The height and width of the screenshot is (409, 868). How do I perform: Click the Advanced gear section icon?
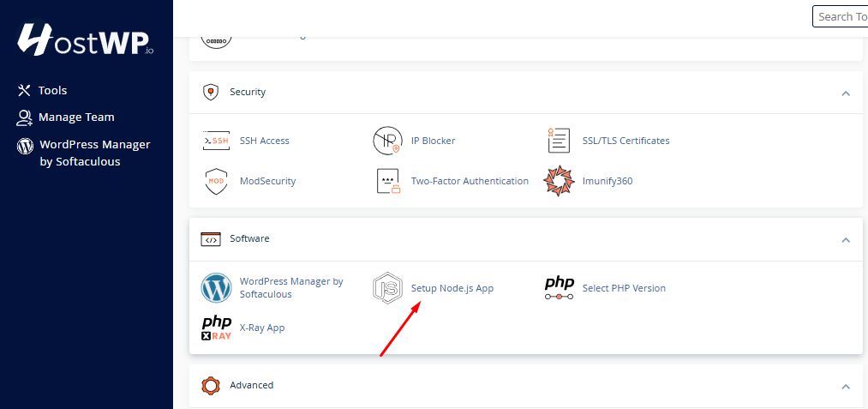click(210, 385)
